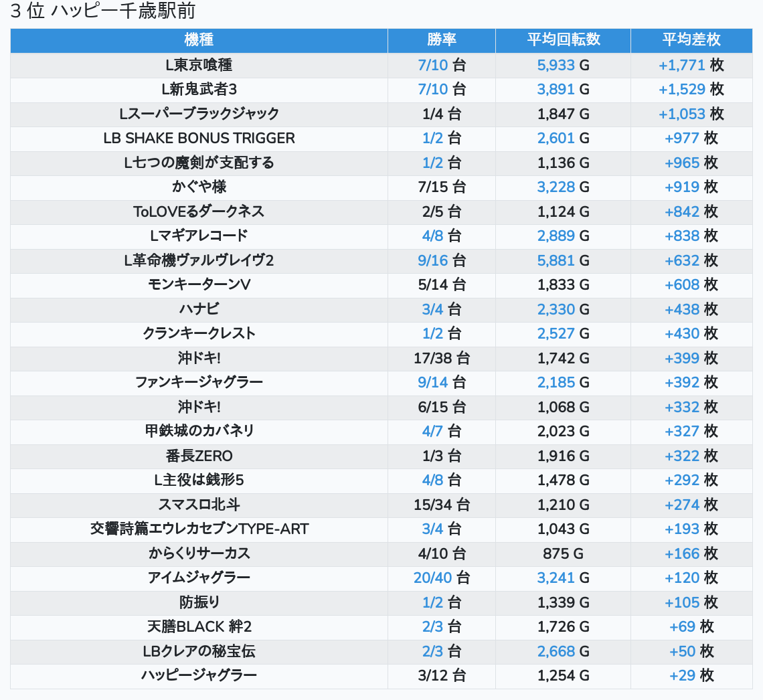Click the LB SHAKE BONUS TRIGGER name

(x=199, y=139)
